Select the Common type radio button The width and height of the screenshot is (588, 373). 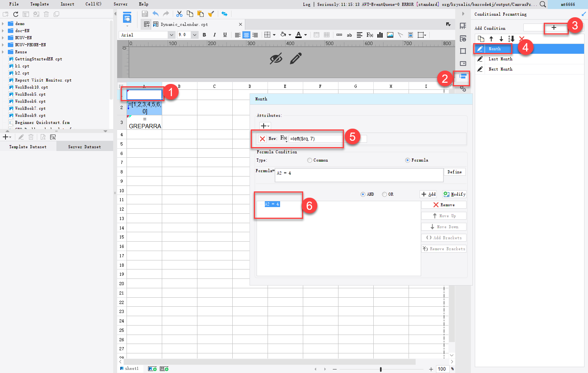coord(309,160)
